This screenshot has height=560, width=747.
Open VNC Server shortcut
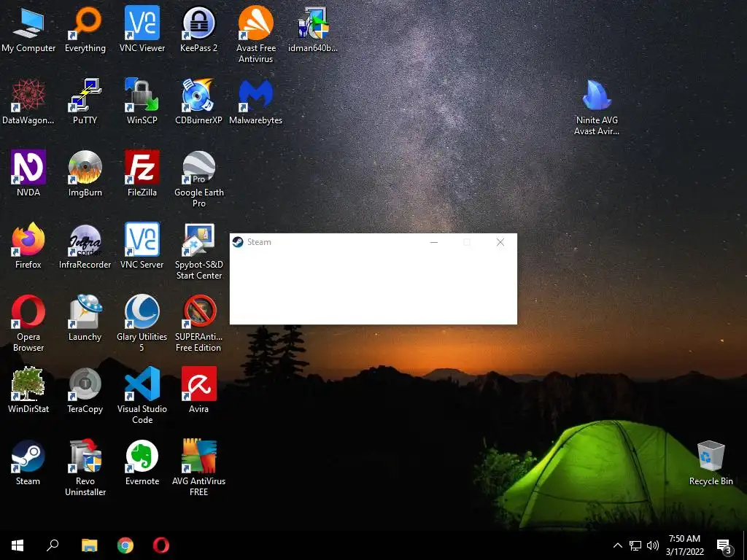point(142,246)
